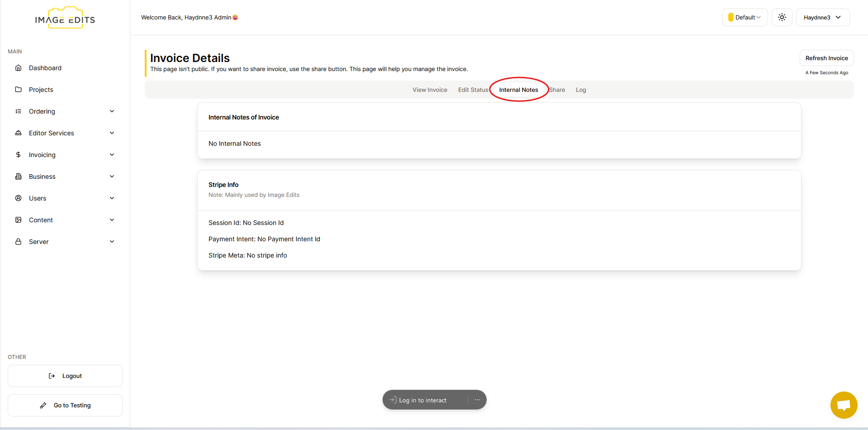Viewport: 868px width, 430px height.
Task: Open the yellow chat bubble widget
Action: [844, 405]
